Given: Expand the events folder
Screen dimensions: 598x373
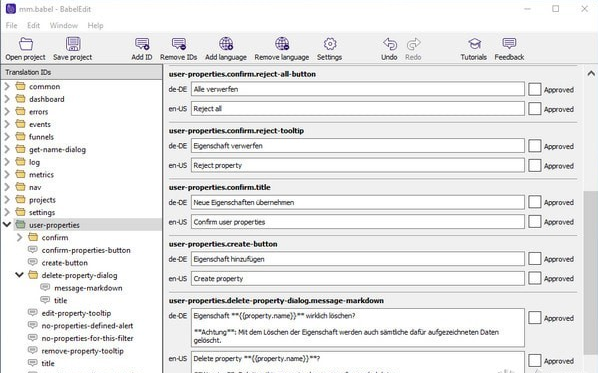Looking at the screenshot, I should [x=7, y=124].
